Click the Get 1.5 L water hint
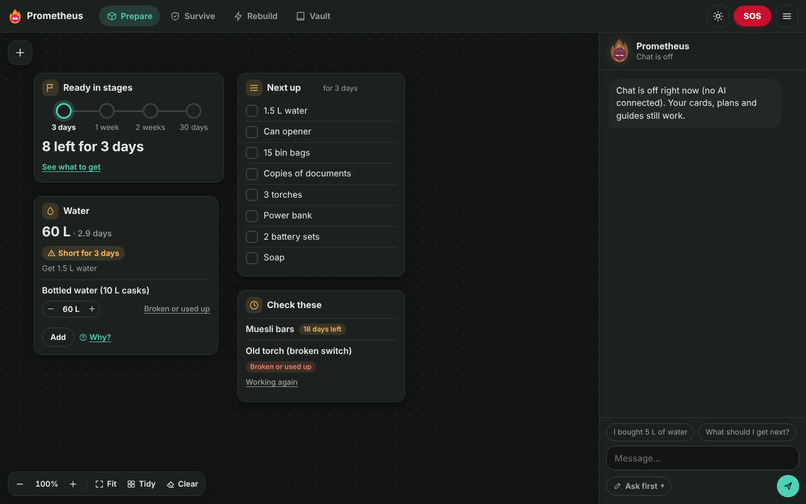 (x=69, y=268)
